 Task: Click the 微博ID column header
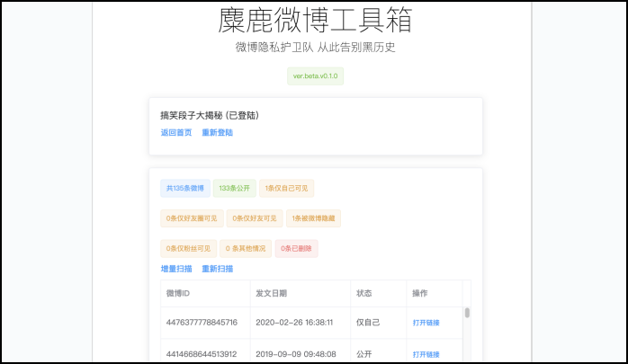point(205,293)
